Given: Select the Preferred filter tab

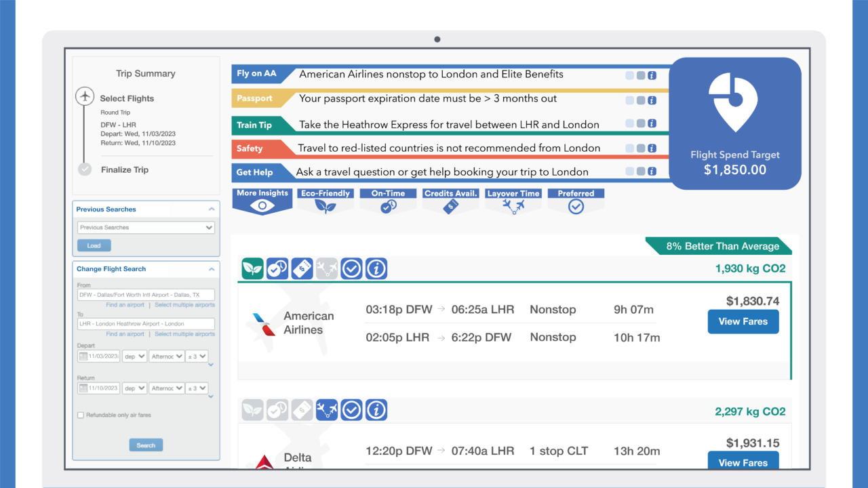Looking at the screenshot, I should [x=576, y=202].
